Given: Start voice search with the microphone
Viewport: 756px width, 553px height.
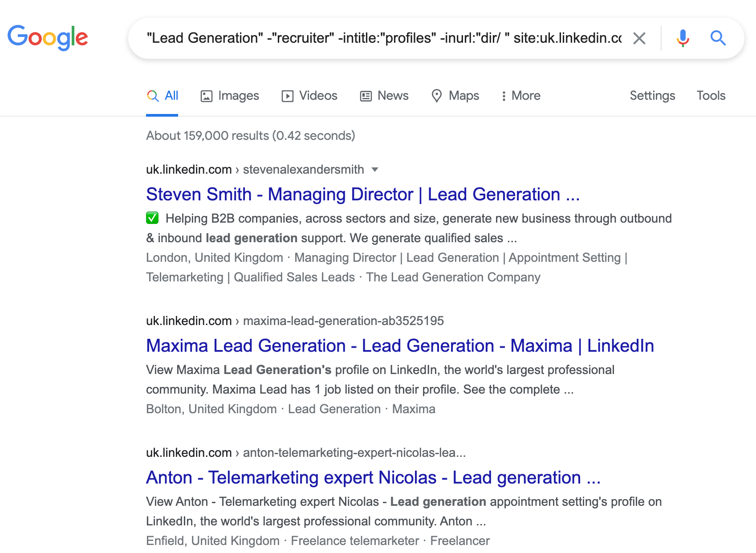Looking at the screenshot, I should tap(683, 38).
